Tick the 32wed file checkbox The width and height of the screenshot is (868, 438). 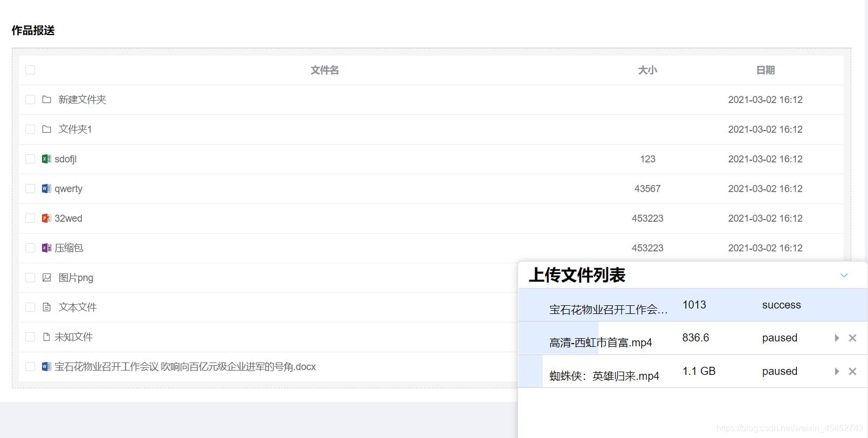pos(30,218)
